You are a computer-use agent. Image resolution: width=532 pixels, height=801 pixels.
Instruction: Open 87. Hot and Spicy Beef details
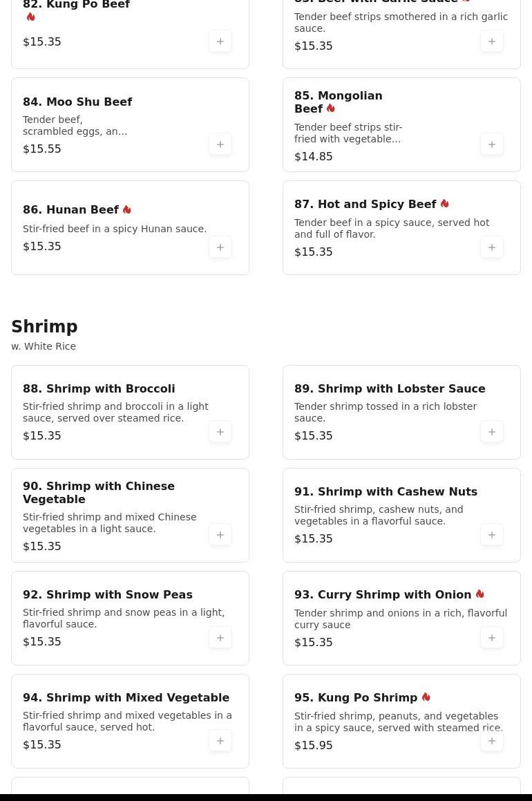pyautogui.click(x=365, y=205)
